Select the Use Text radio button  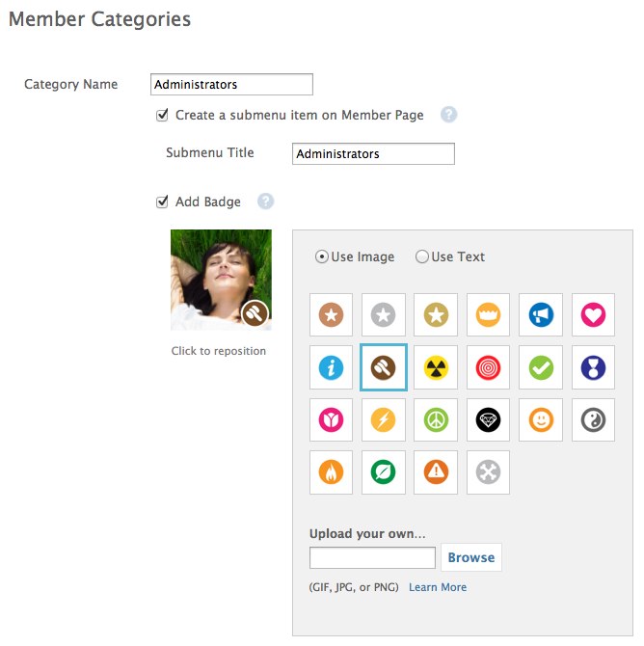422,256
